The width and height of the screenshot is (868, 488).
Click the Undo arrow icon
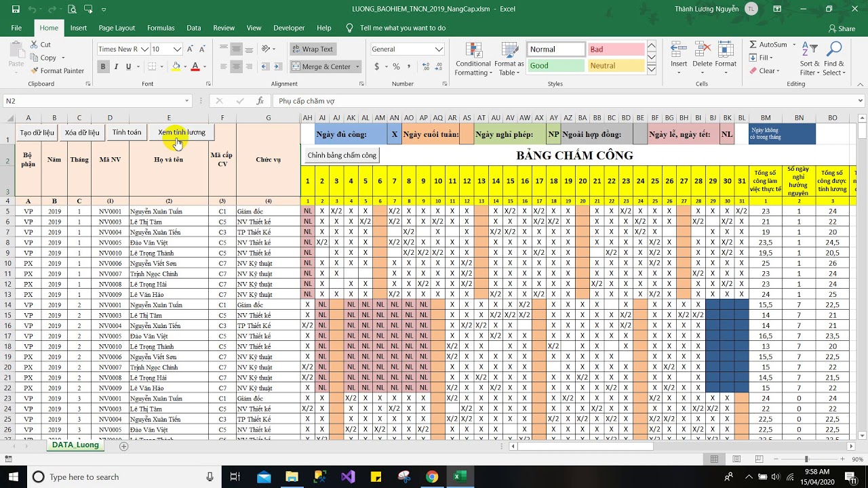click(33, 9)
